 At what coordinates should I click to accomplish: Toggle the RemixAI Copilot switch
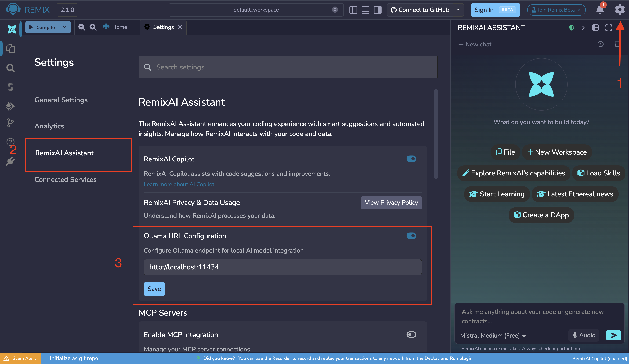pos(411,159)
